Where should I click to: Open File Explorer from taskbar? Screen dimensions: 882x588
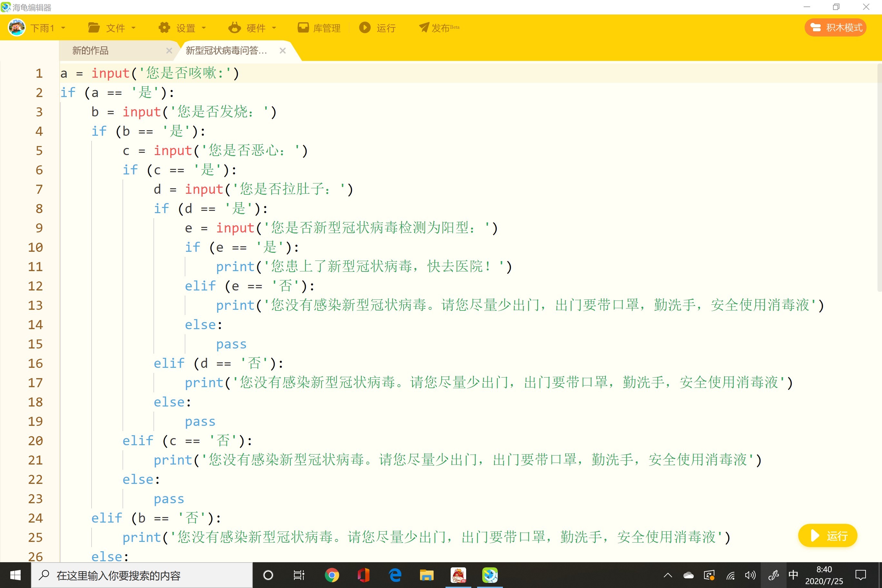(x=426, y=575)
